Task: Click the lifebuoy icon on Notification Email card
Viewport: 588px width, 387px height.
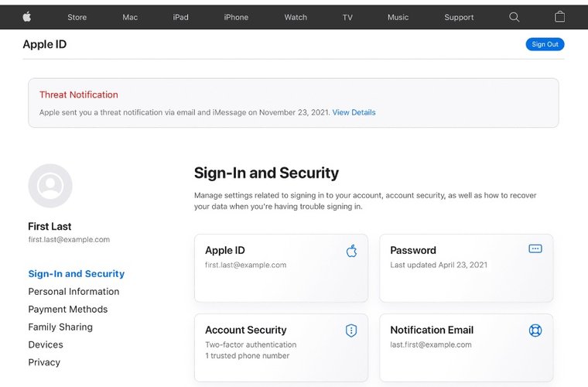Action: coord(535,330)
